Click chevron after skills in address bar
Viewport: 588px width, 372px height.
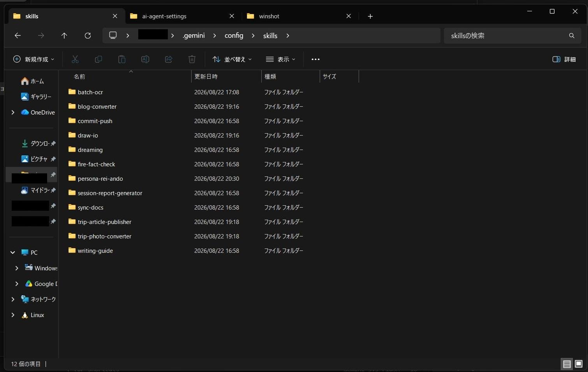(x=288, y=35)
